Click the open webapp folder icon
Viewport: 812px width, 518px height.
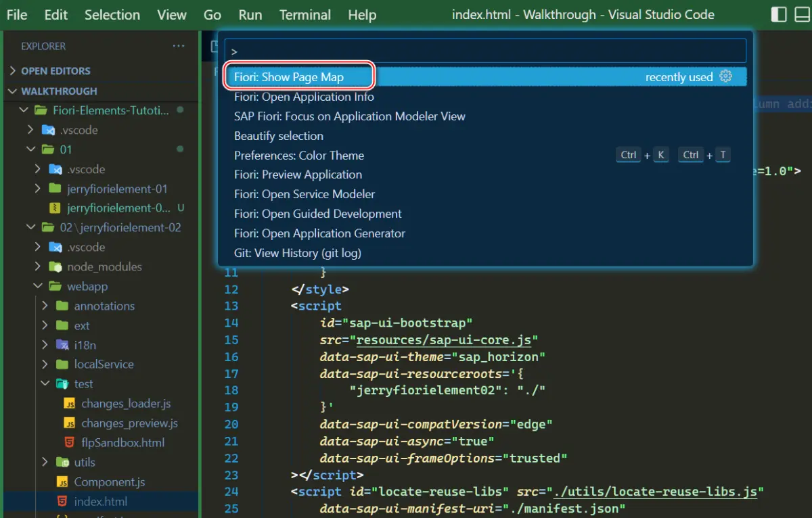click(55, 286)
